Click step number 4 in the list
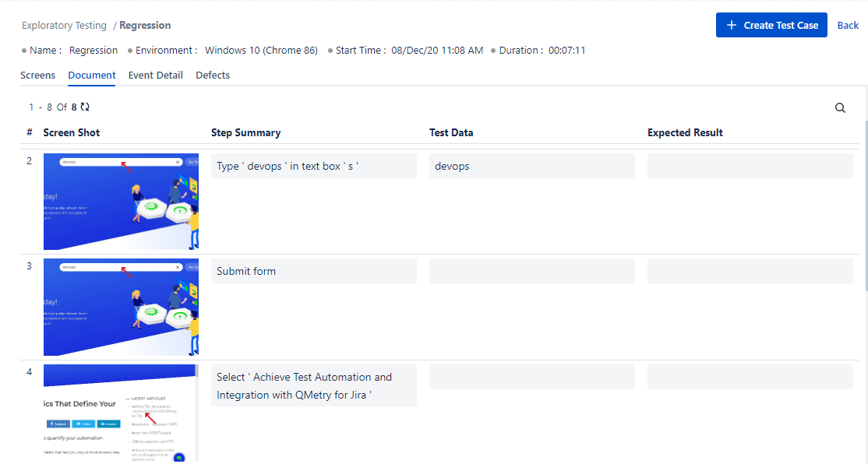868x464 pixels. (x=29, y=372)
